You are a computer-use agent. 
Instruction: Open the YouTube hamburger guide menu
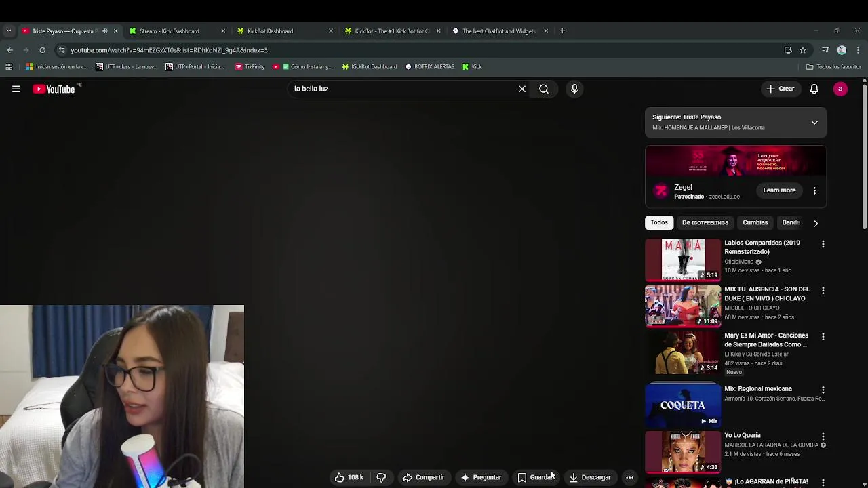tap(16, 89)
